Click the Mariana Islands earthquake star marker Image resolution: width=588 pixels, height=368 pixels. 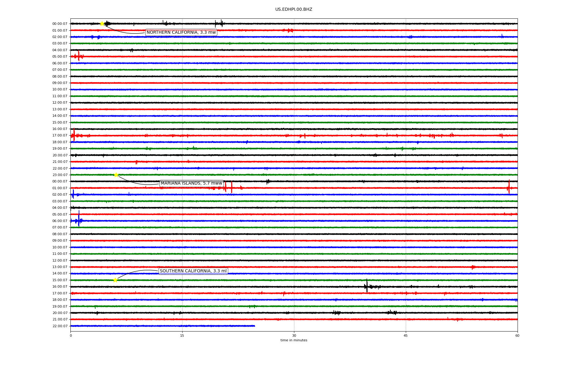coord(116,175)
